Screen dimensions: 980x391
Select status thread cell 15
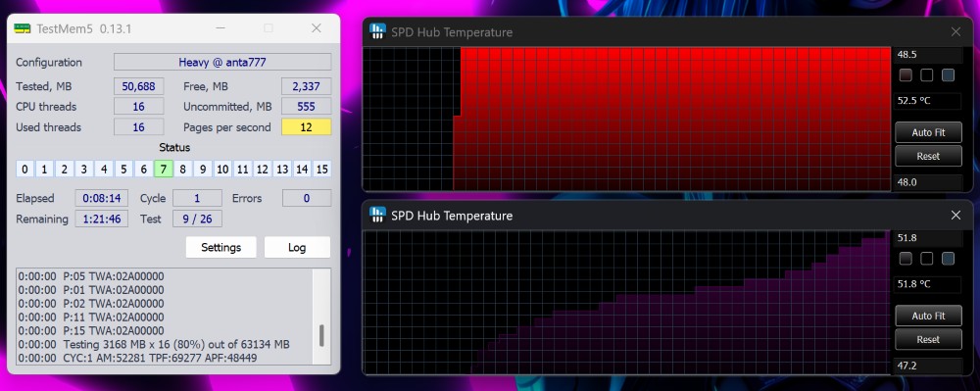(321, 169)
